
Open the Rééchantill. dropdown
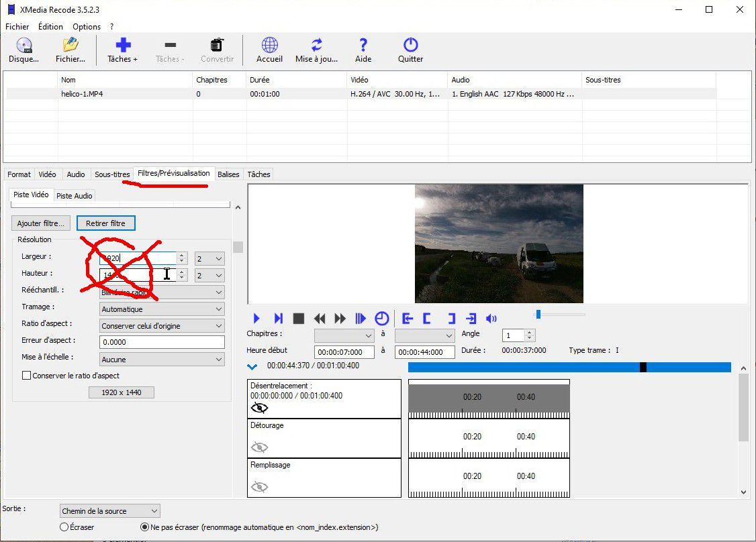(x=162, y=292)
